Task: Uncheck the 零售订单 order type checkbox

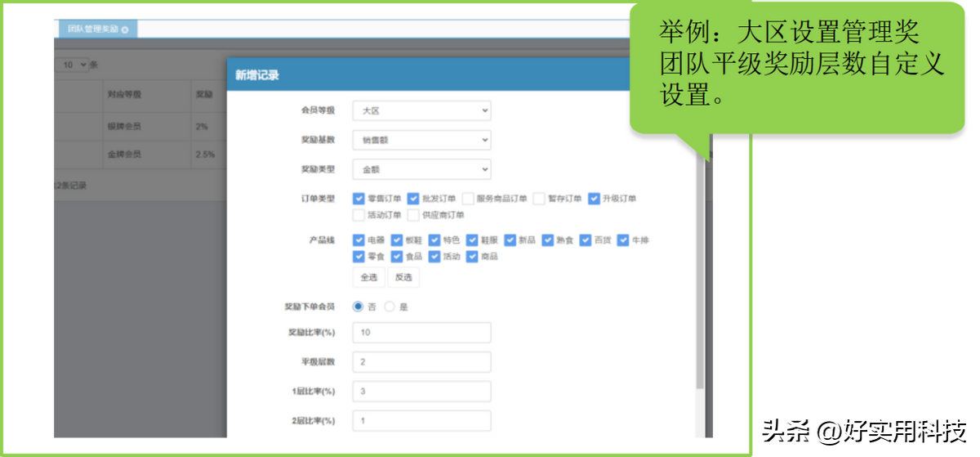Action: (359, 198)
